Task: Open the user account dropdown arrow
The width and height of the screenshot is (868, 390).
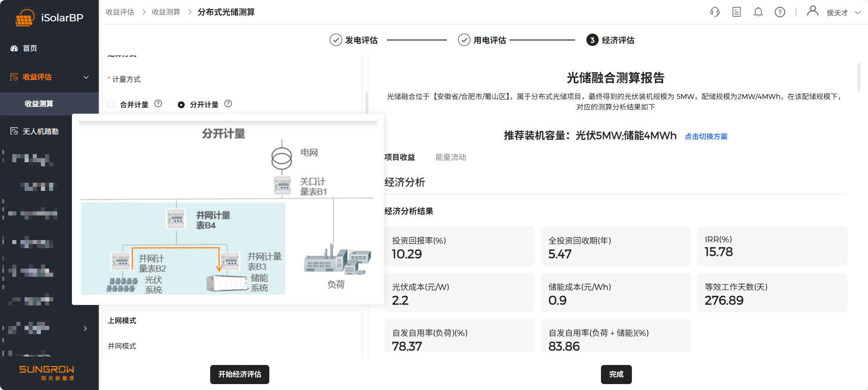Action: [858, 13]
